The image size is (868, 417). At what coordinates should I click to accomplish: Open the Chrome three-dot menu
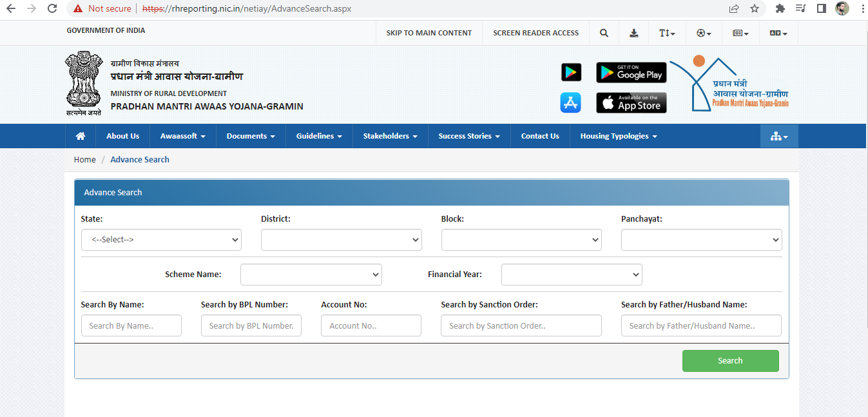click(x=862, y=8)
